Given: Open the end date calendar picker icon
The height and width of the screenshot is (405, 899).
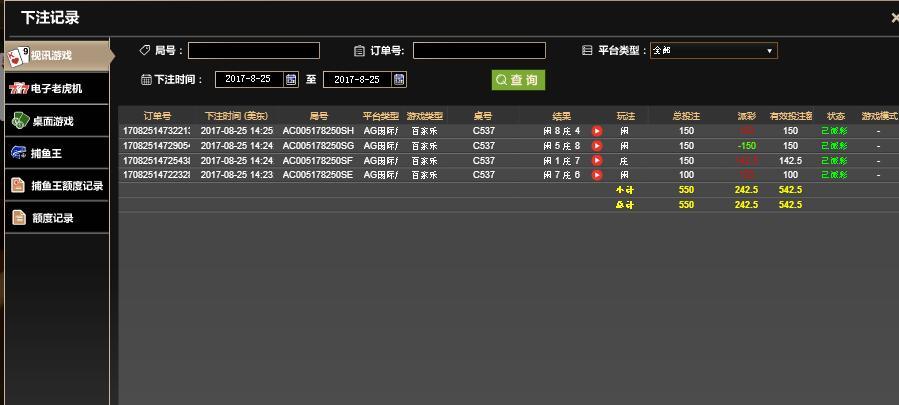Looking at the screenshot, I should [399, 79].
